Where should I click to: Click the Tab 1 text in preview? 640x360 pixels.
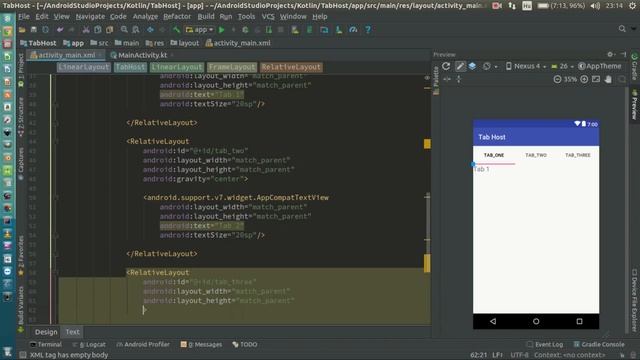coord(482,169)
